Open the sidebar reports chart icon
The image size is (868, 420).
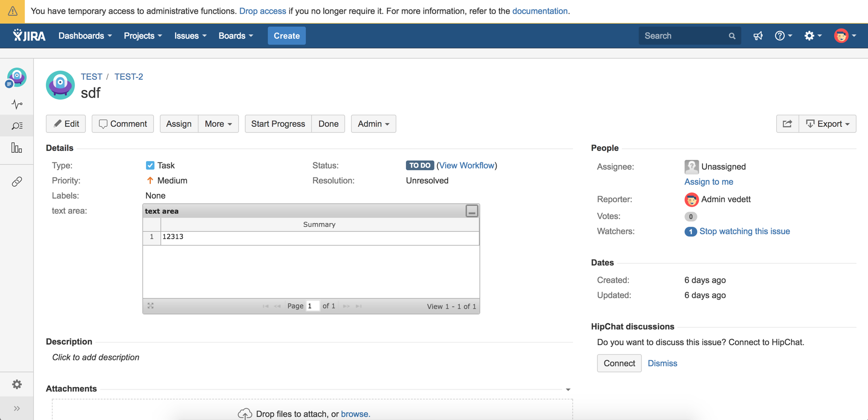(17, 148)
